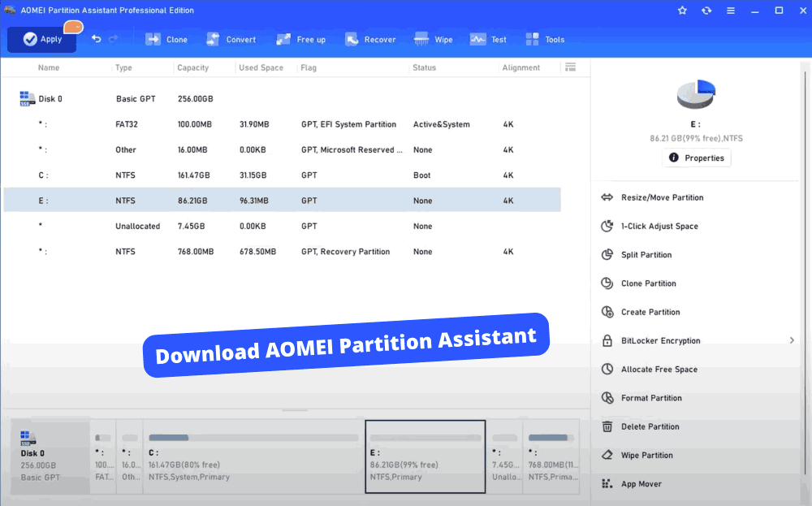812x506 pixels.
Task: Select the Disk 0 row in the list
Action: click(x=283, y=99)
